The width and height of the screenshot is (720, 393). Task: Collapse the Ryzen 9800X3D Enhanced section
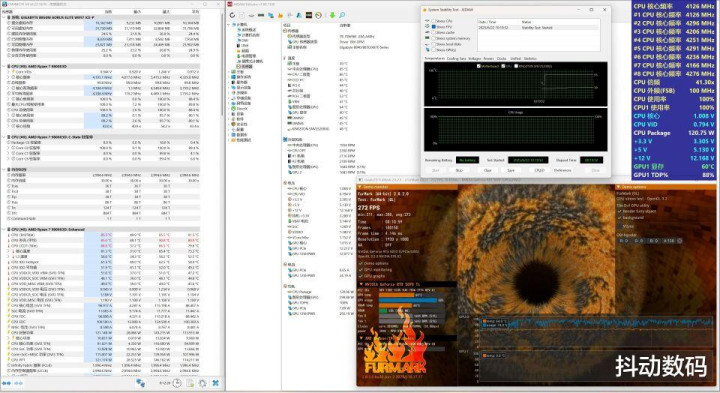point(4,229)
